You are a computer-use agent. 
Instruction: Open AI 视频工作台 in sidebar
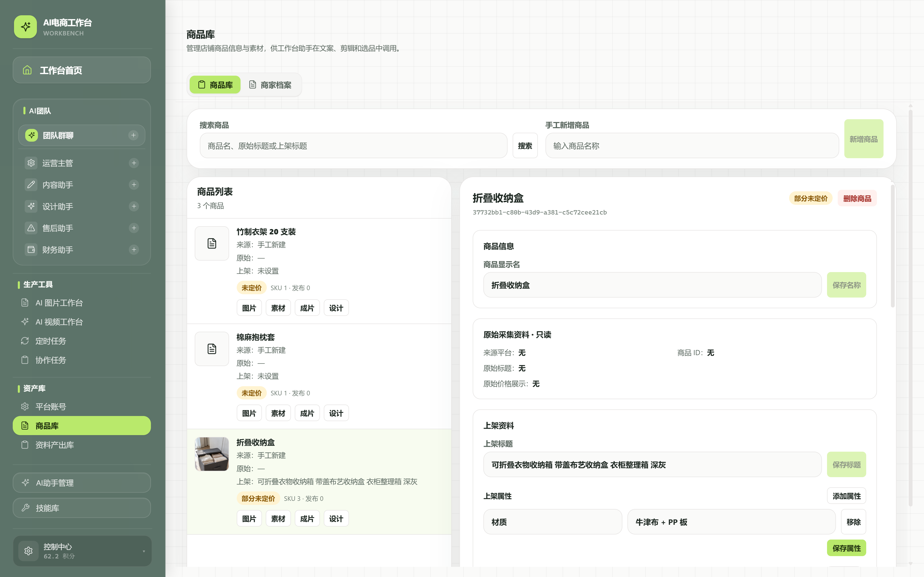click(x=82, y=322)
